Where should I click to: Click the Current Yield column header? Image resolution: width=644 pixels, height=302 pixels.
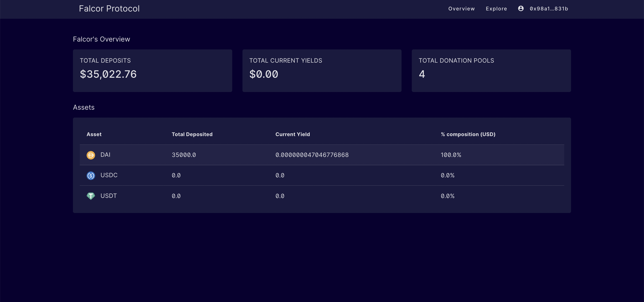point(293,134)
